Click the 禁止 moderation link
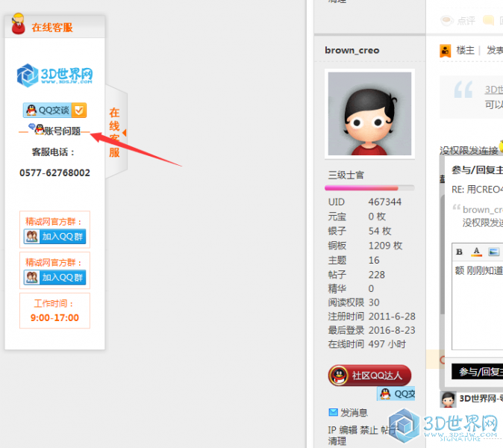Image resolution: width=503 pixels, height=448 pixels. click(369, 430)
